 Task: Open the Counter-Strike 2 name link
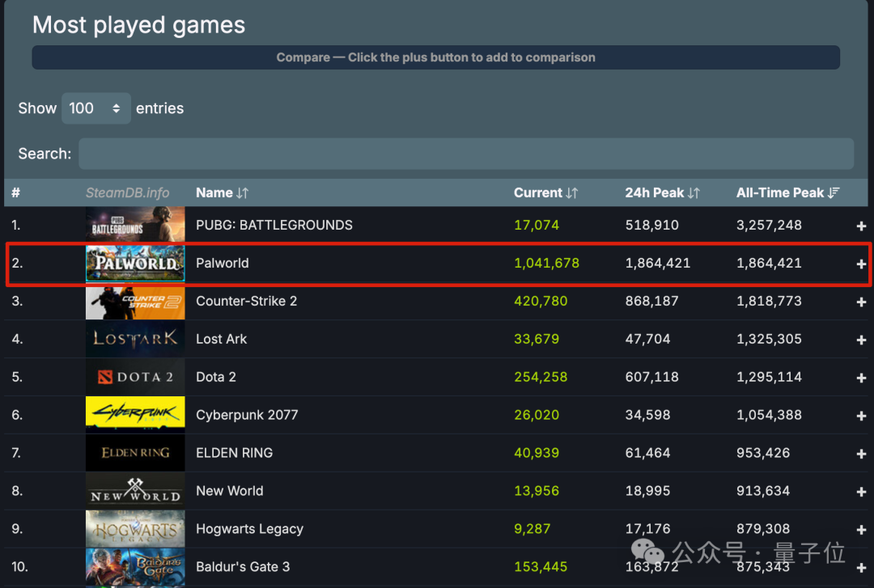tap(246, 301)
